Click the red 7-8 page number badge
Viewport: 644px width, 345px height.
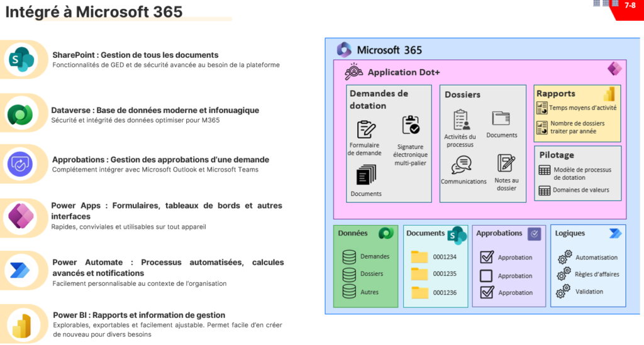coord(630,6)
